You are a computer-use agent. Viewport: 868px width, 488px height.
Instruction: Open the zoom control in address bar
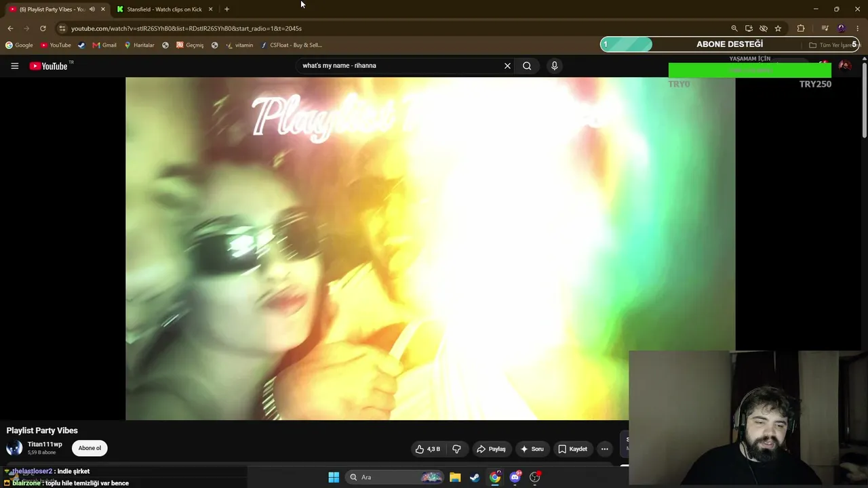(x=734, y=28)
